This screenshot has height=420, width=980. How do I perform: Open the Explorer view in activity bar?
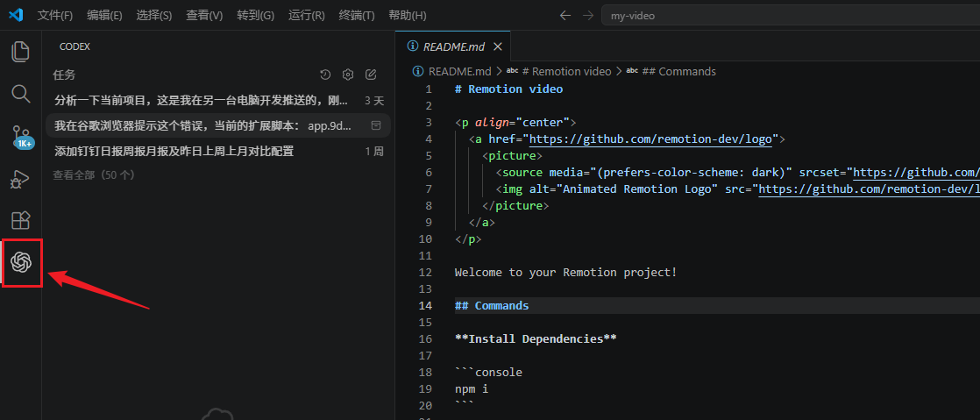(x=20, y=52)
